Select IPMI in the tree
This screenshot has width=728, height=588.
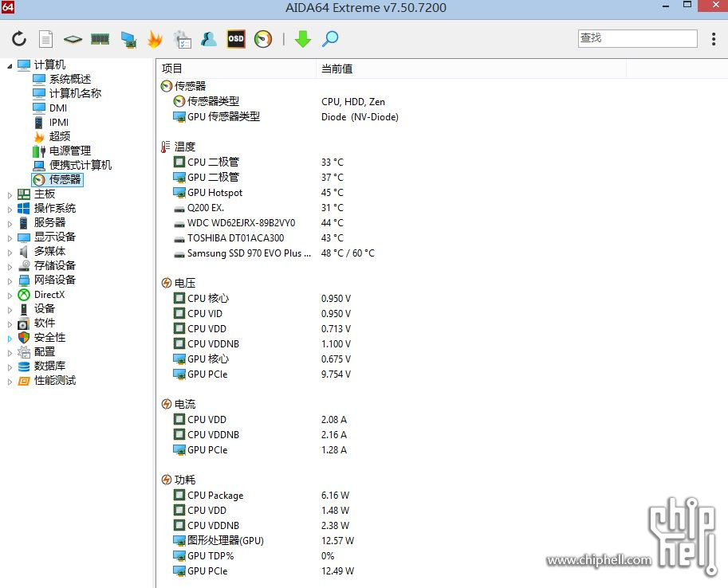coord(59,122)
